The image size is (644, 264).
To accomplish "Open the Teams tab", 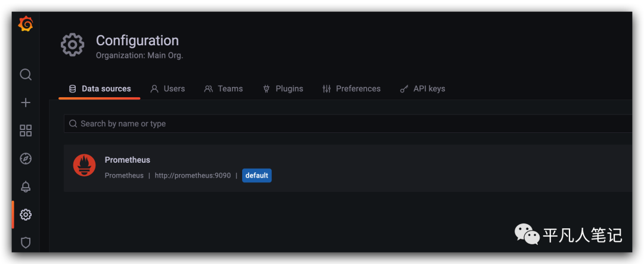I will coord(224,89).
